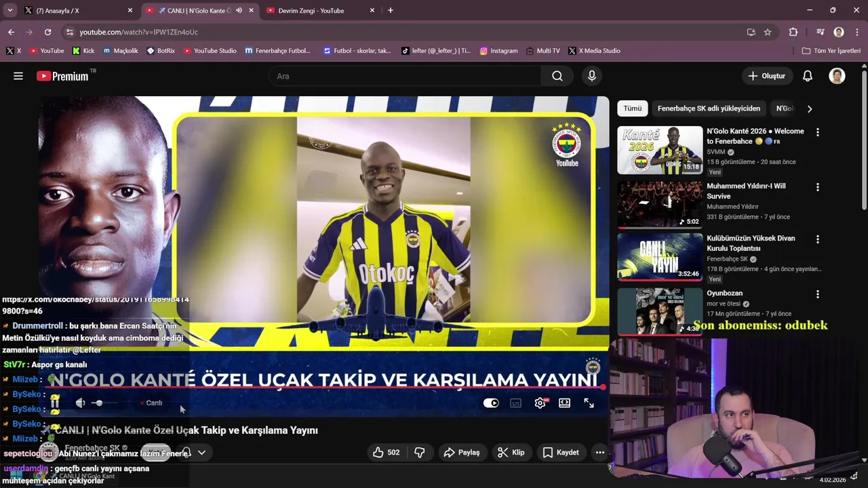Switch to theater mode
This screenshot has height=488, width=868.
point(564,403)
